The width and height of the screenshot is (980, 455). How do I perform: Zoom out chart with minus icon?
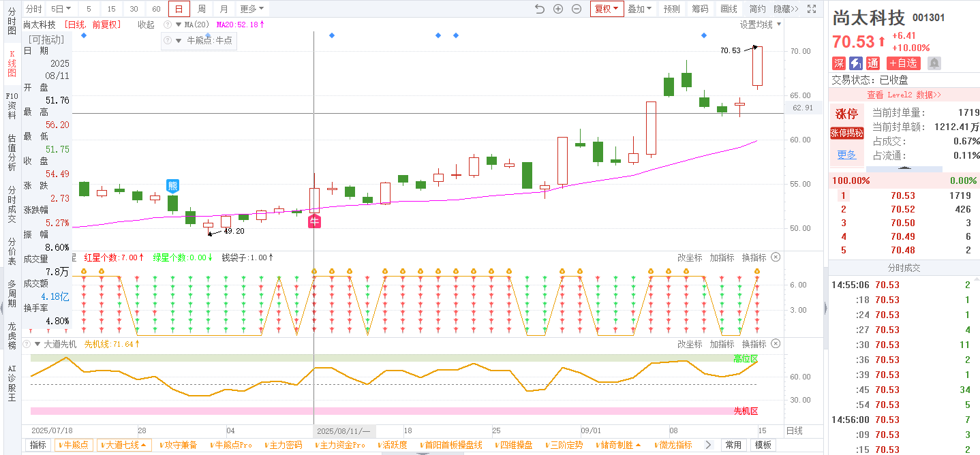[x=577, y=9]
